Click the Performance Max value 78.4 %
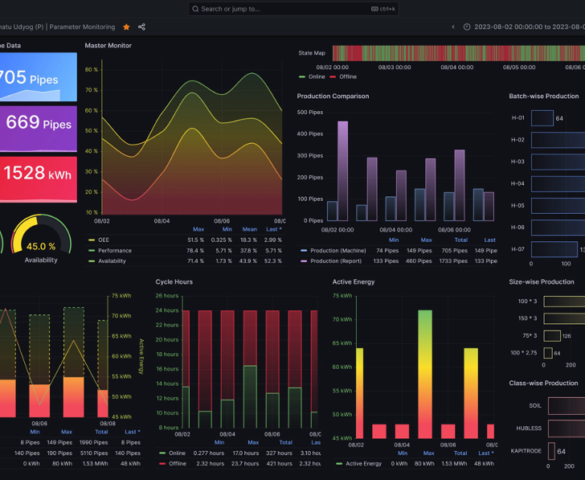 pos(195,251)
